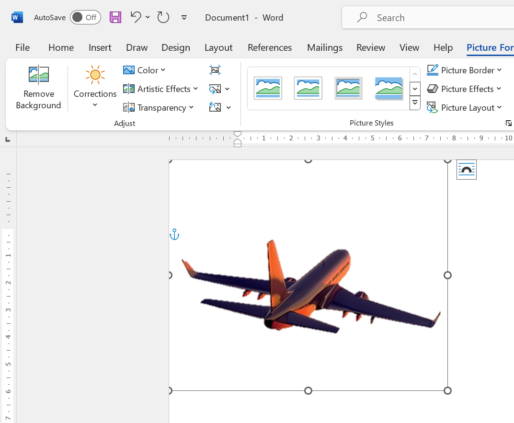Select the first picture style thumbnail
Viewport: 514px width, 423px height.
click(x=268, y=88)
